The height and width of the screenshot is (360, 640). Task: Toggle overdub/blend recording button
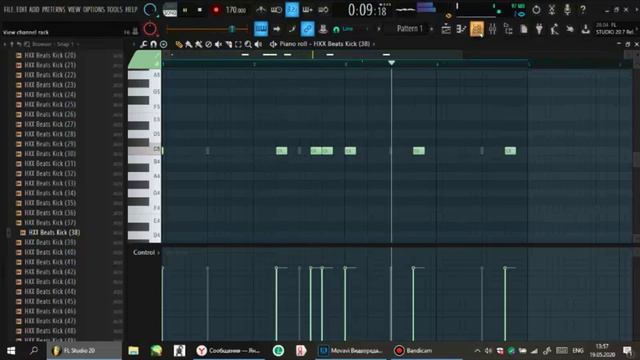tap(307, 9)
